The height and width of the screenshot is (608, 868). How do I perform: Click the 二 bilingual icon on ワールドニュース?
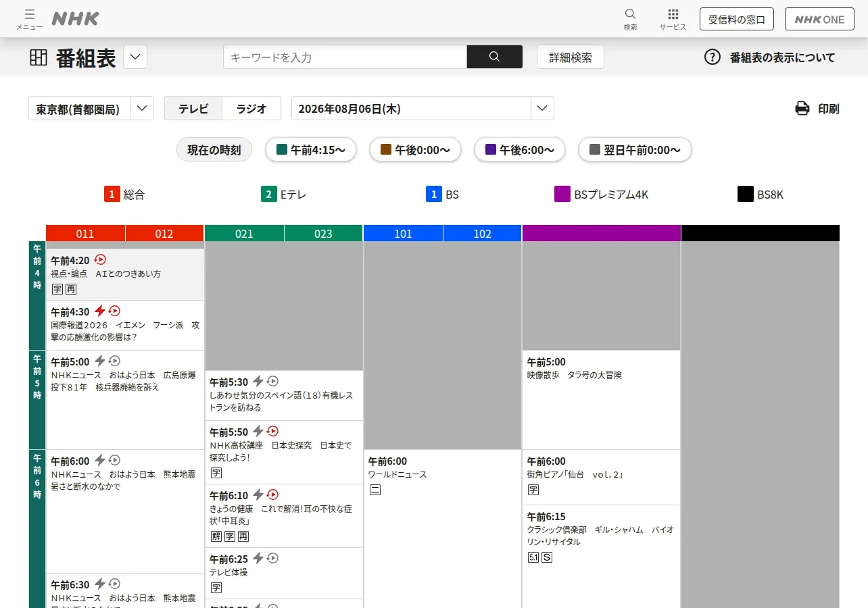[x=375, y=490]
